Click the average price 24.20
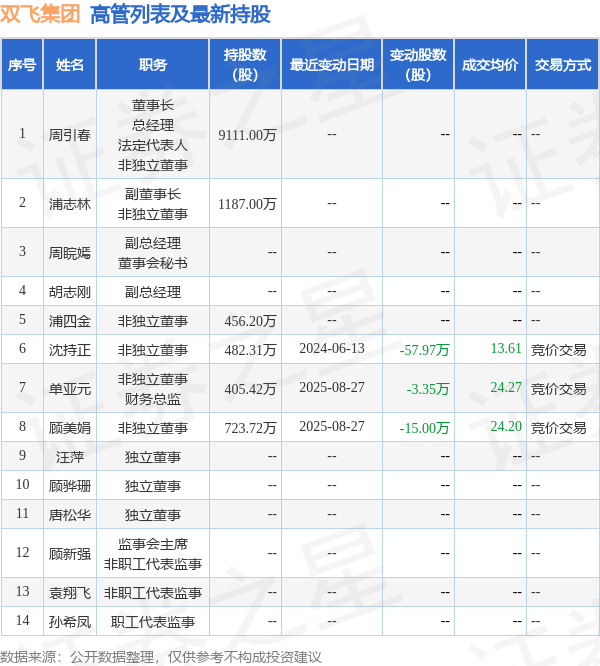 pos(506,426)
